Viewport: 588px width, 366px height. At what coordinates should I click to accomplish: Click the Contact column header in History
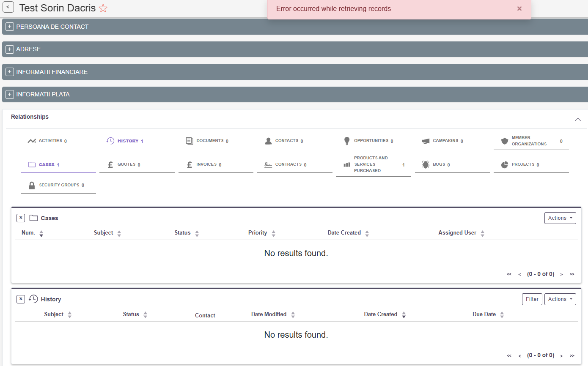click(x=205, y=315)
